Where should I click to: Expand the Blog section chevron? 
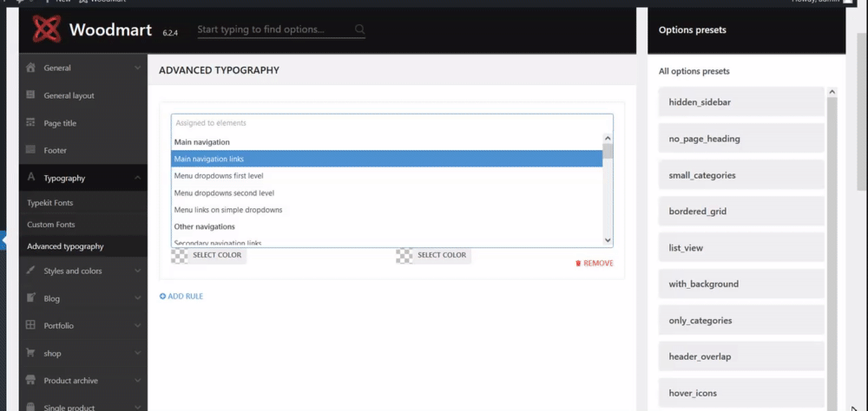137,298
